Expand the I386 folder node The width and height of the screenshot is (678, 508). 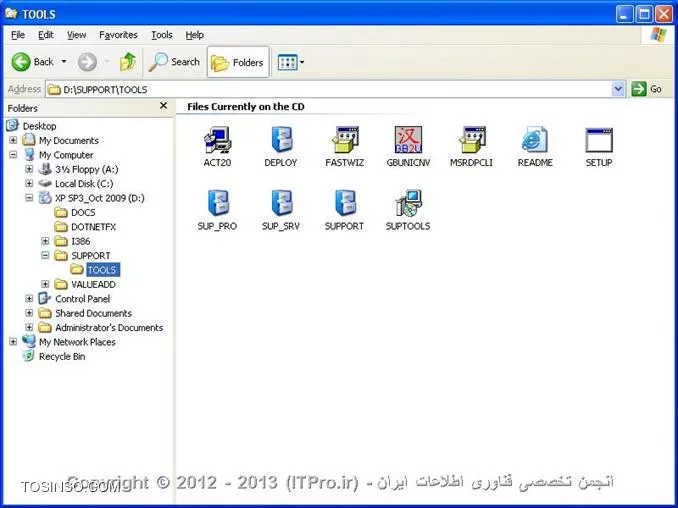pyautogui.click(x=45, y=241)
